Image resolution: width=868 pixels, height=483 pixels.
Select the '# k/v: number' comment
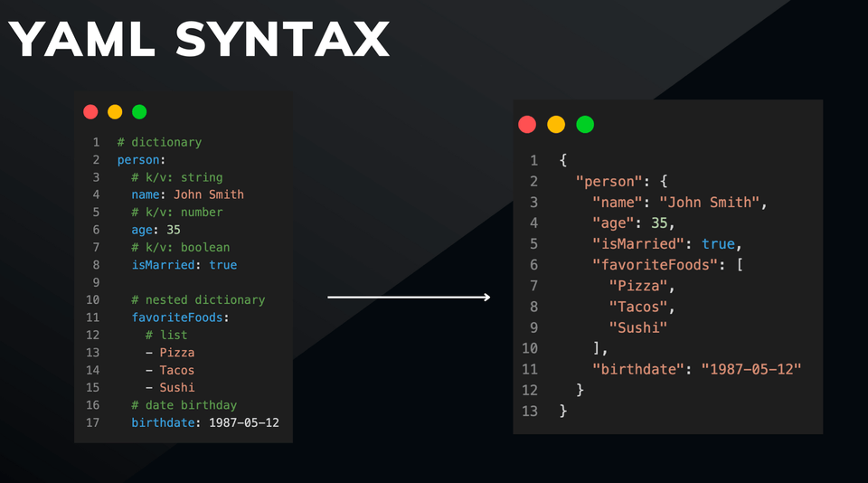pyautogui.click(x=177, y=213)
